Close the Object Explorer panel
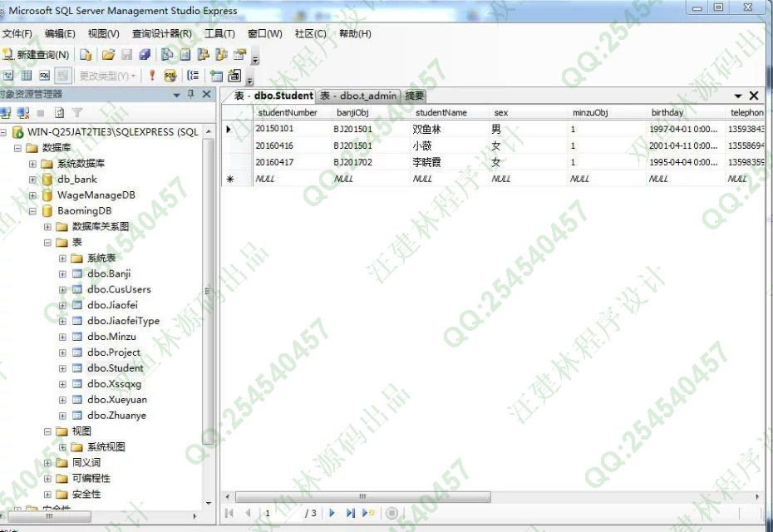This screenshot has width=773, height=532. click(207, 94)
